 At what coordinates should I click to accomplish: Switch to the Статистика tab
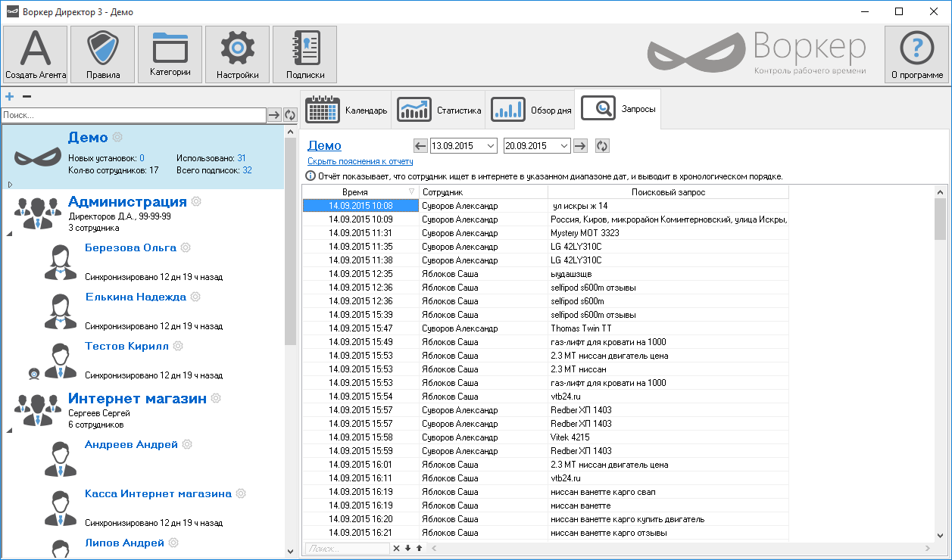tap(440, 110)
